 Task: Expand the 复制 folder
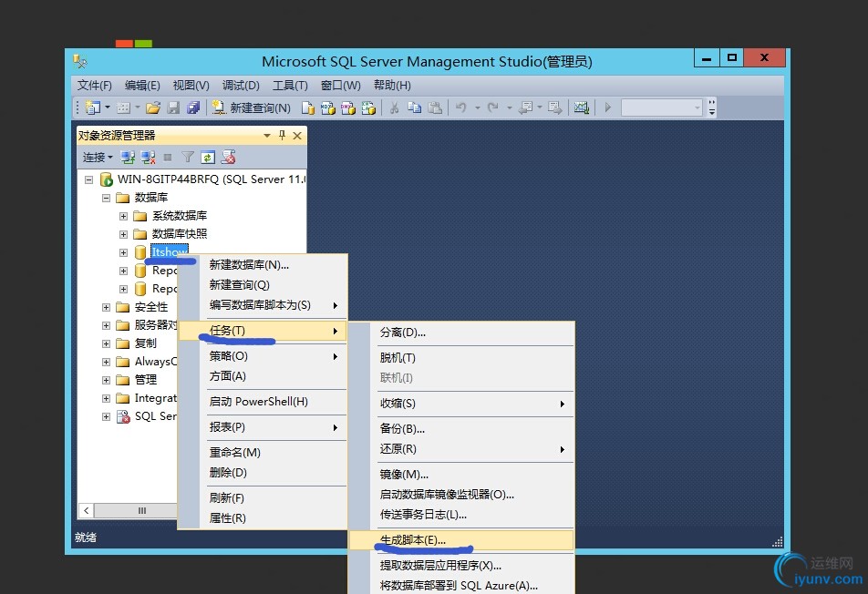107,344
